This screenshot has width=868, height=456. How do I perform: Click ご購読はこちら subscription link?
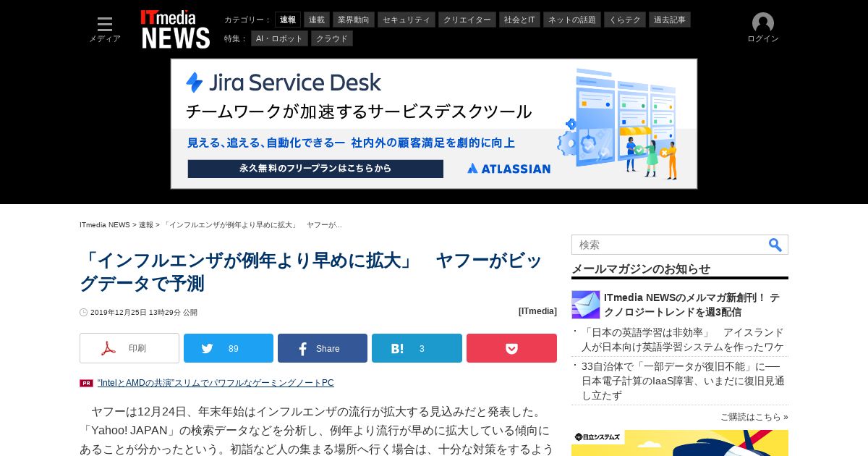pyautogui.click(x=754, y=417)
